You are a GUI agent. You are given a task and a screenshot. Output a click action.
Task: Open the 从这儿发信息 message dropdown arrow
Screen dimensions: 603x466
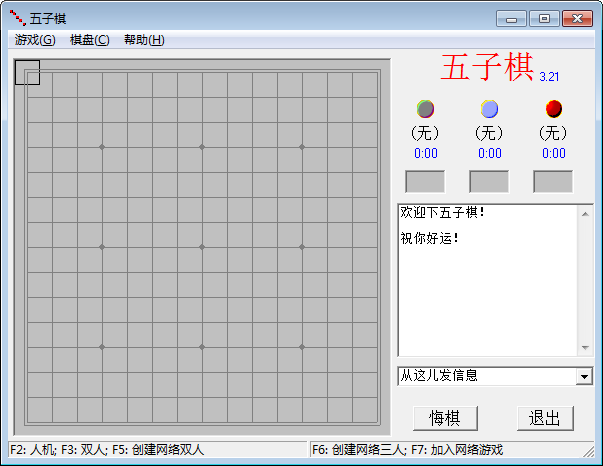coord(584,376)
